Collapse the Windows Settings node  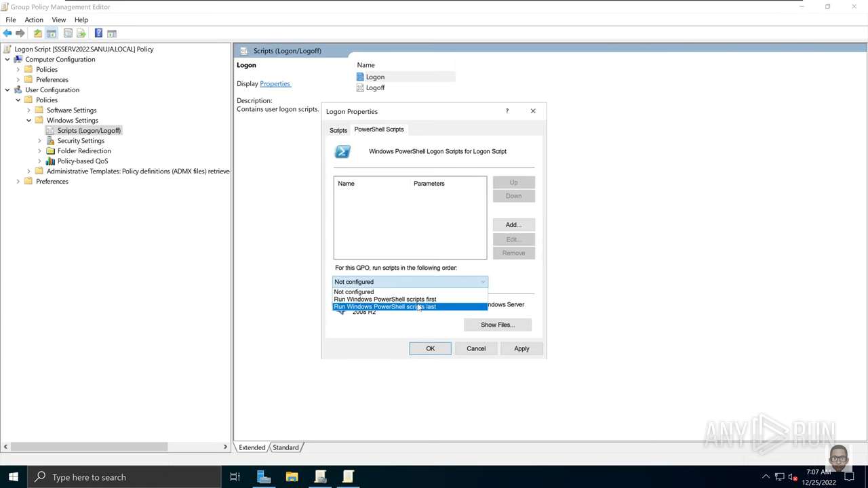(x=29, y=120)
